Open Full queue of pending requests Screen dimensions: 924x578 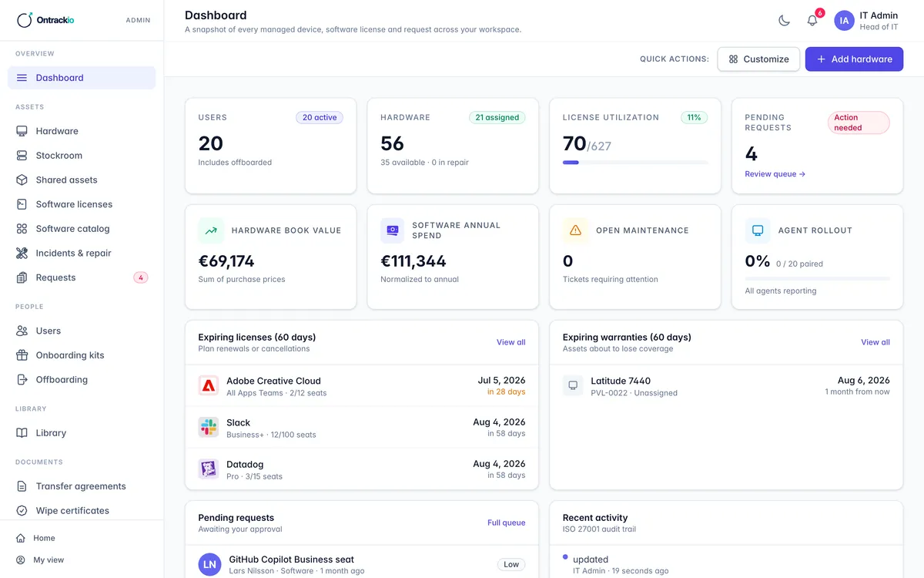(x=506, y=523)
